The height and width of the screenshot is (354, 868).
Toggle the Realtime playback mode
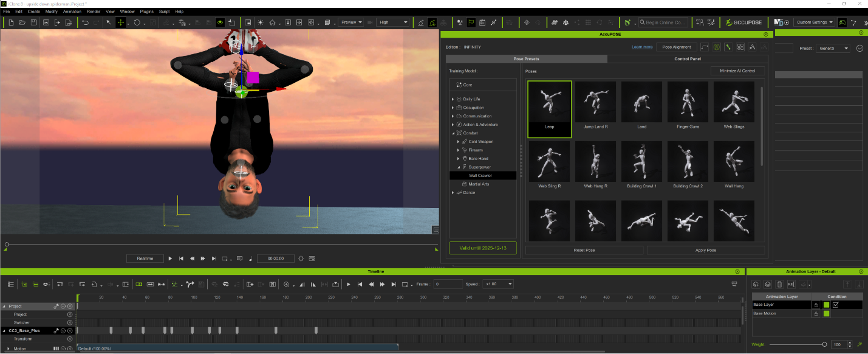(145, 259)
